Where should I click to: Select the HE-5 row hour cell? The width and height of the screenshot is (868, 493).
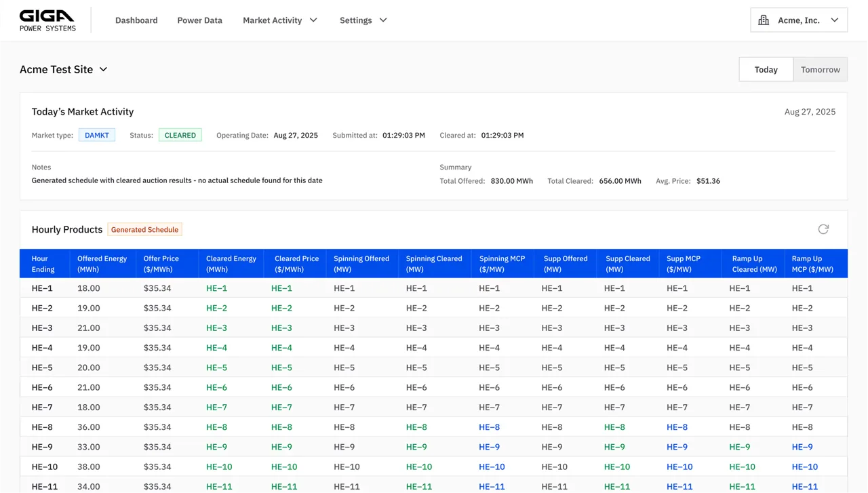click(42, 368)
